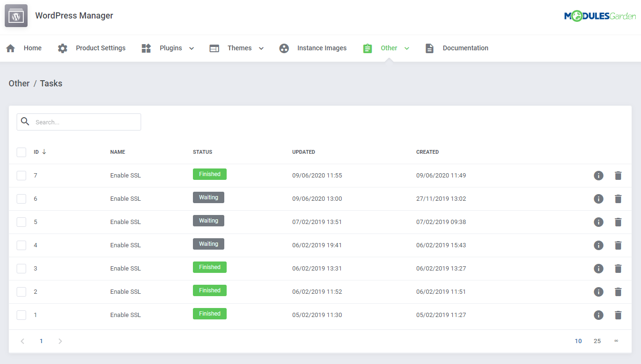Open the Home navigation icon
Screen dimensions: 641x364
tap(10, 48)
